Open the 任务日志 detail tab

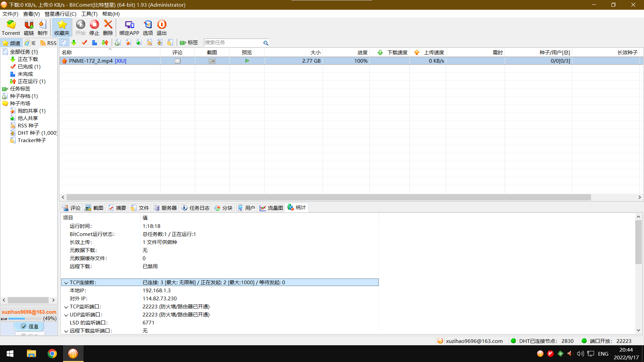click(196, 208)
